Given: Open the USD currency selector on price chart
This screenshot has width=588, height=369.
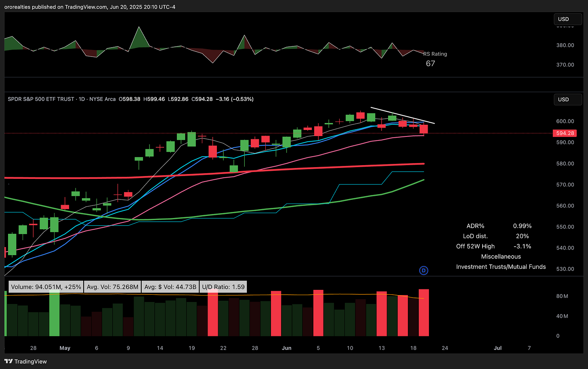Looking at the screenshot, I should [568, 99].
